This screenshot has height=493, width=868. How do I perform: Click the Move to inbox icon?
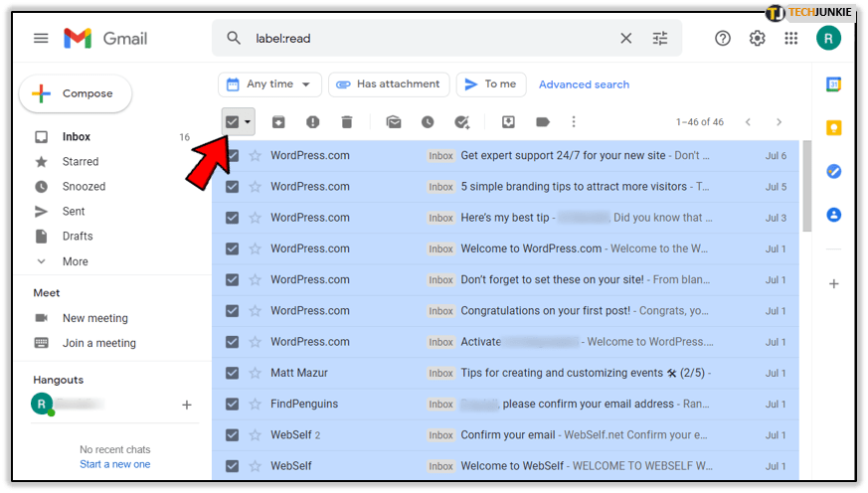coord(508,122)
